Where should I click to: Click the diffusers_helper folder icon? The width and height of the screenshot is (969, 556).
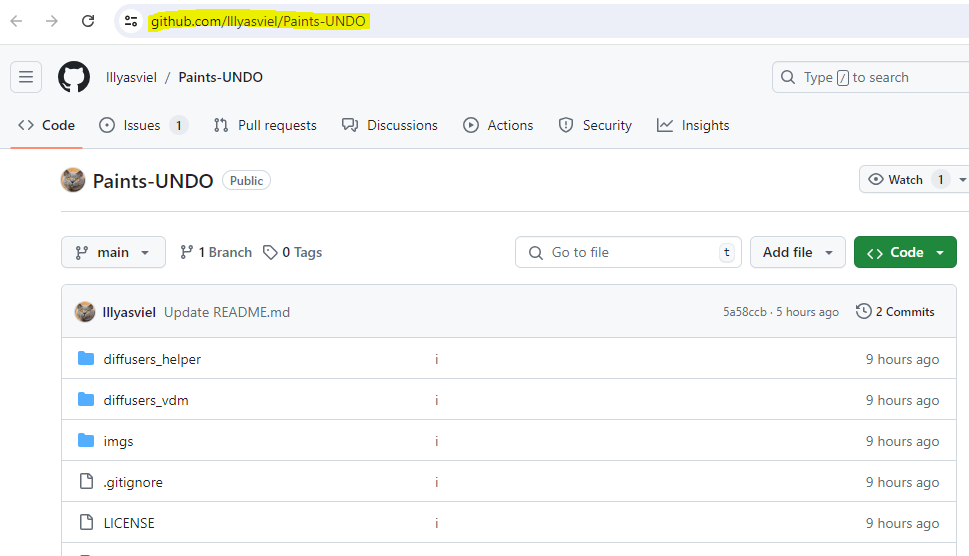coord(86,358)
